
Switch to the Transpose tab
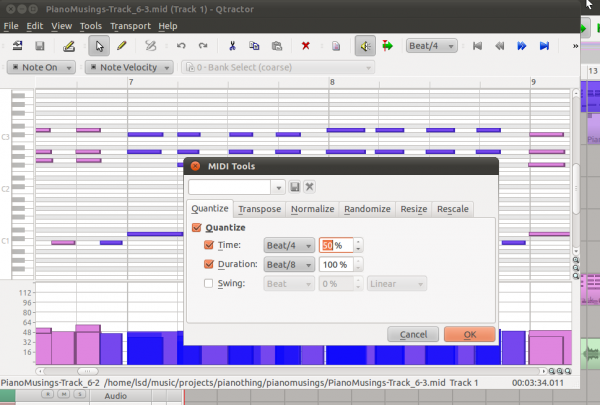click(259, 209)
